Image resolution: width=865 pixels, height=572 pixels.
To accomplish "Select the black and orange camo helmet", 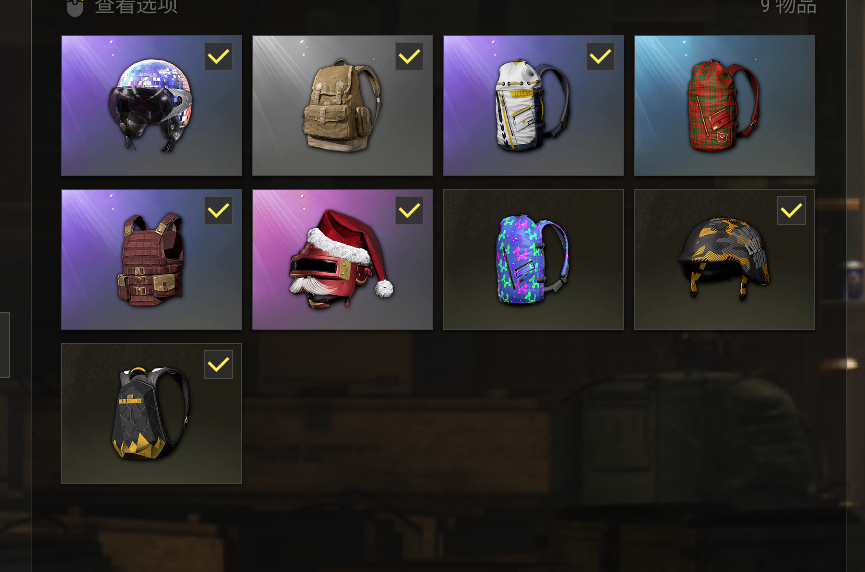I will (724, 259).
